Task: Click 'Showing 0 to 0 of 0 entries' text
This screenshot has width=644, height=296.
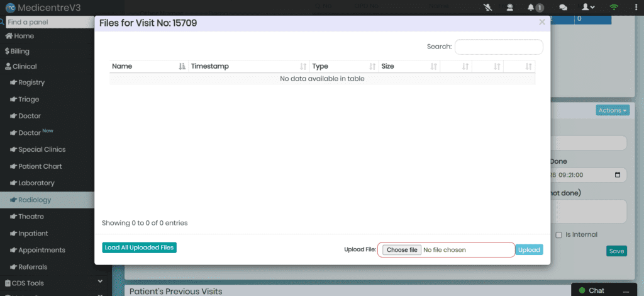Action: tap(145, 223)
